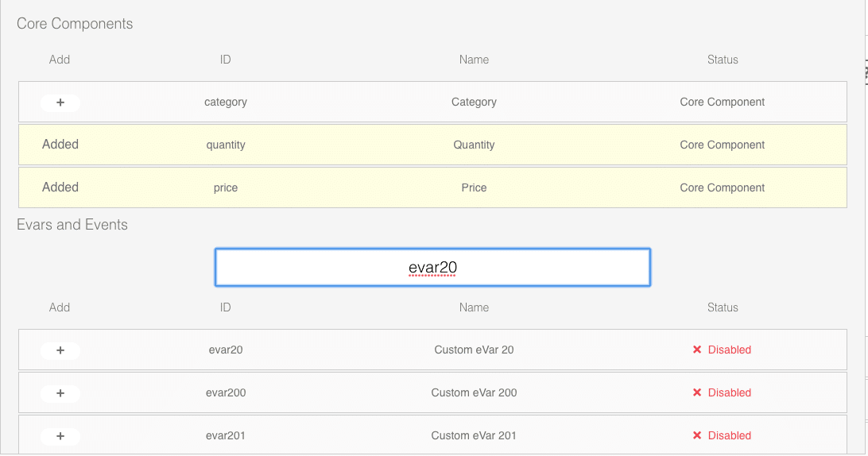Add evar201 using its plus icon
The height and width of the screenshot is (456, 868).
pyautogui.click(x=60, y=436)
